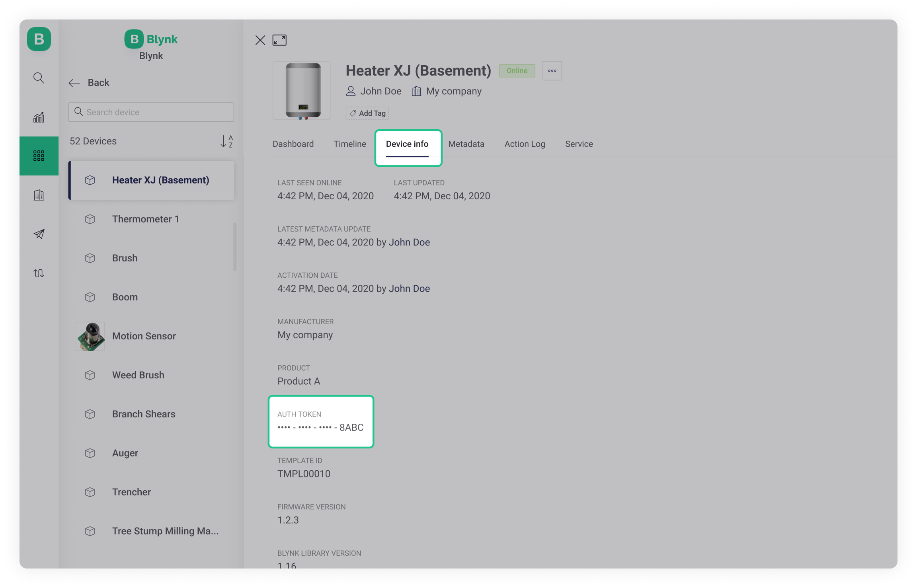Expand device view to fullscreen
This screenshot has height=588, width=917.
[x=279, y=40]
